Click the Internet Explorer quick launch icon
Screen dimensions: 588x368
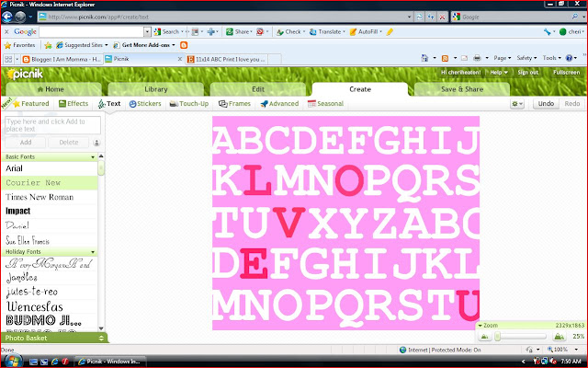55,362
